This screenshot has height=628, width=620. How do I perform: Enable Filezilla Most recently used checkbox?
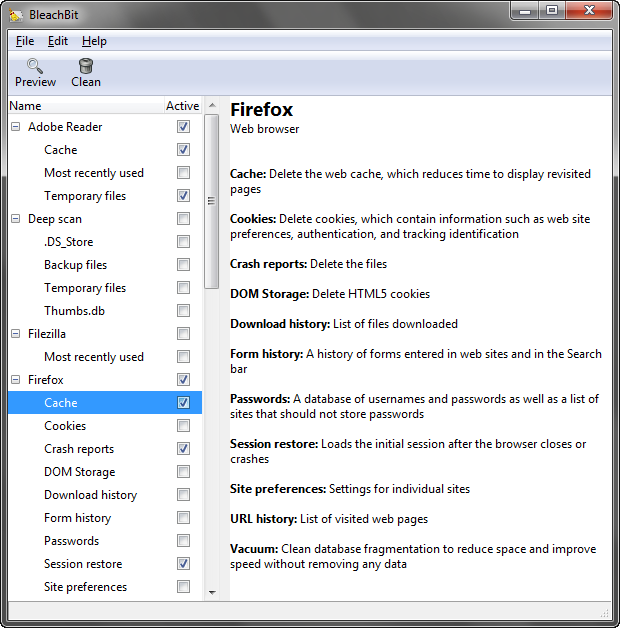[183, 357]
